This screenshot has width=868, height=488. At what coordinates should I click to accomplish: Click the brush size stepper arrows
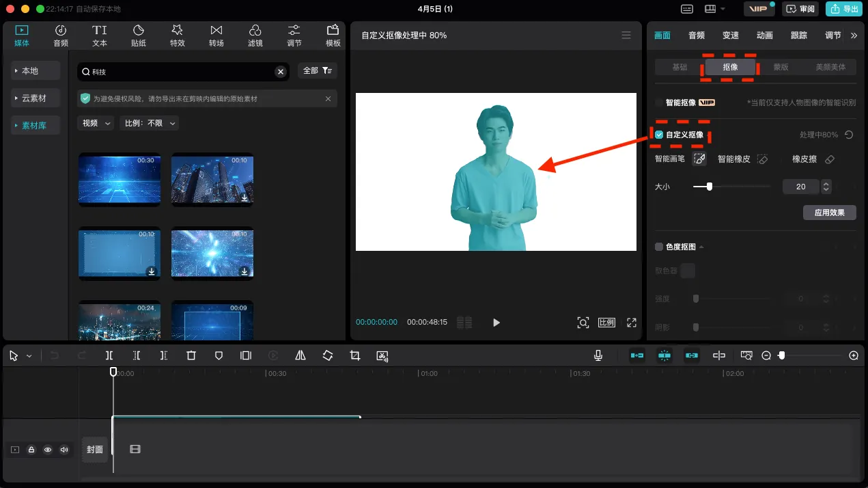click(826, 186)
